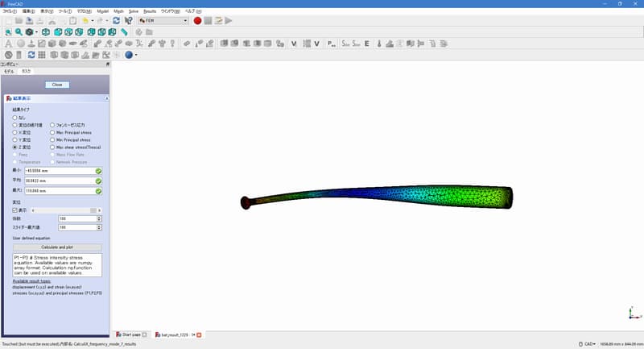Click the What's This help cursor icon
This screenshot has height=349, width=644.
click(129, 21)
